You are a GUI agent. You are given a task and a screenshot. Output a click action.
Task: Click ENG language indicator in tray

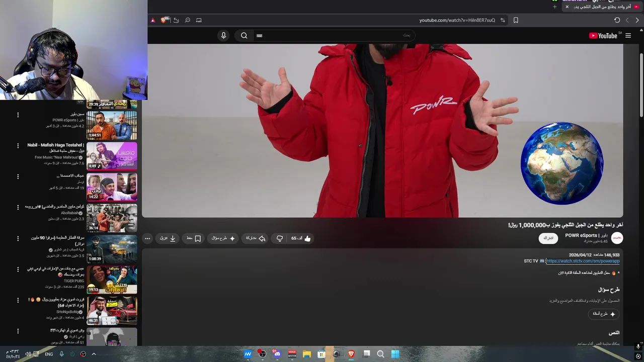pos(49,354)
